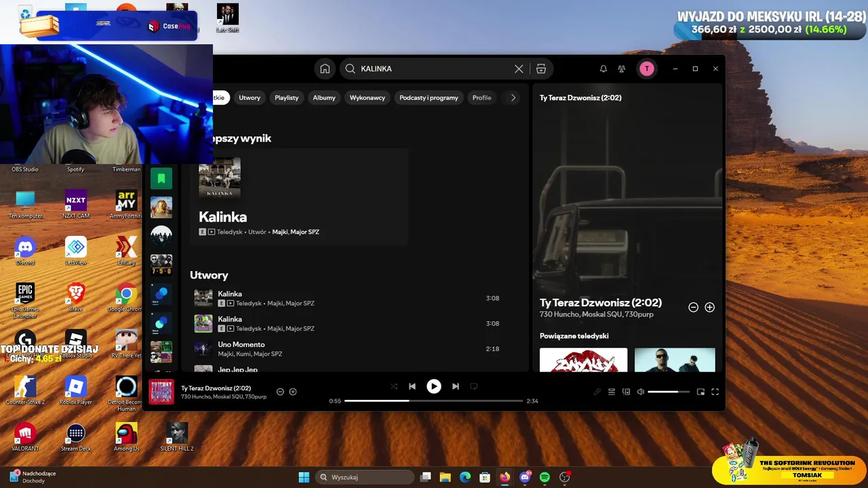Open NZXT CAM desktop shortcut
Viewport: 868px width, 488px height.
(75, 204)
